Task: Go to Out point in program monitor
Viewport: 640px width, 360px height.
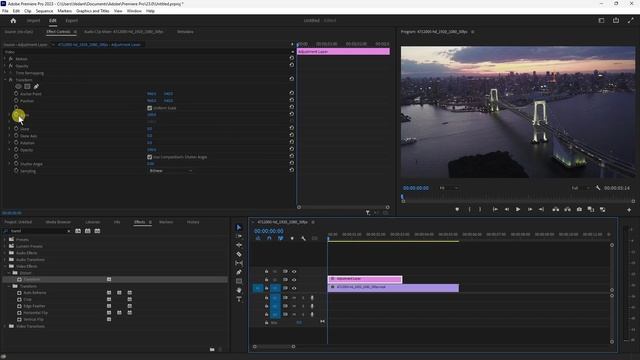Action: pyautogui.click(x=541, y=209)
